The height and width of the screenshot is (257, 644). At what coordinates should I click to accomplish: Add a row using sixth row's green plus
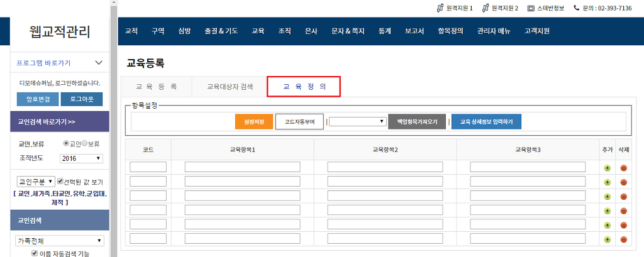pos(608,239)
